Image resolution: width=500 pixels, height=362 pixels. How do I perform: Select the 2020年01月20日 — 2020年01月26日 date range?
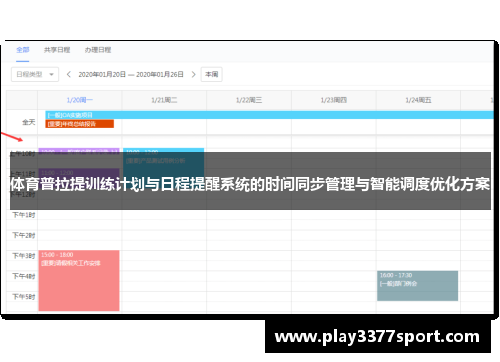point(131,74)
